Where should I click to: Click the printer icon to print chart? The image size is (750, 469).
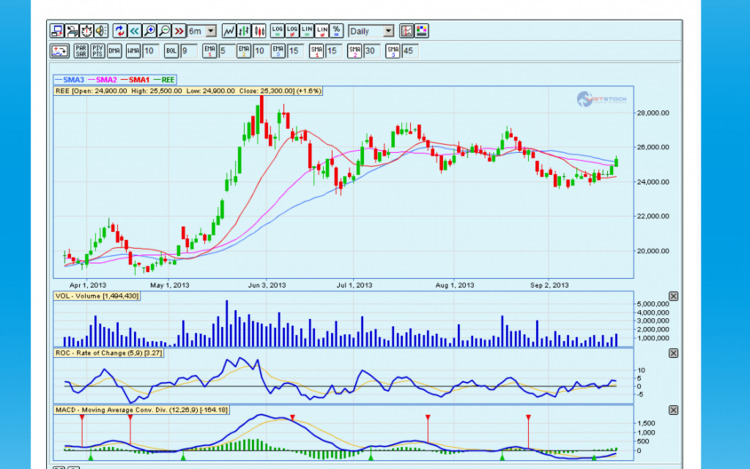[x=72, y=31]
